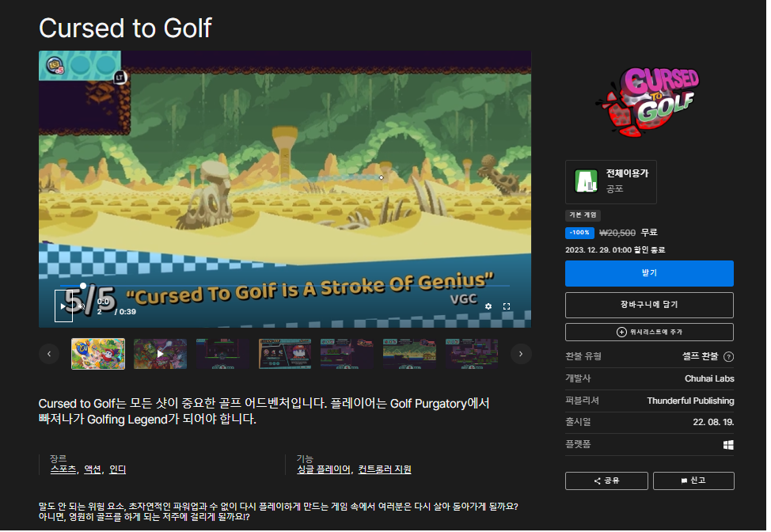Open the 컨트롤러 지원 feature link
Image resolution: width=771 pixels, height=532 pixels.
coord(385,469)
